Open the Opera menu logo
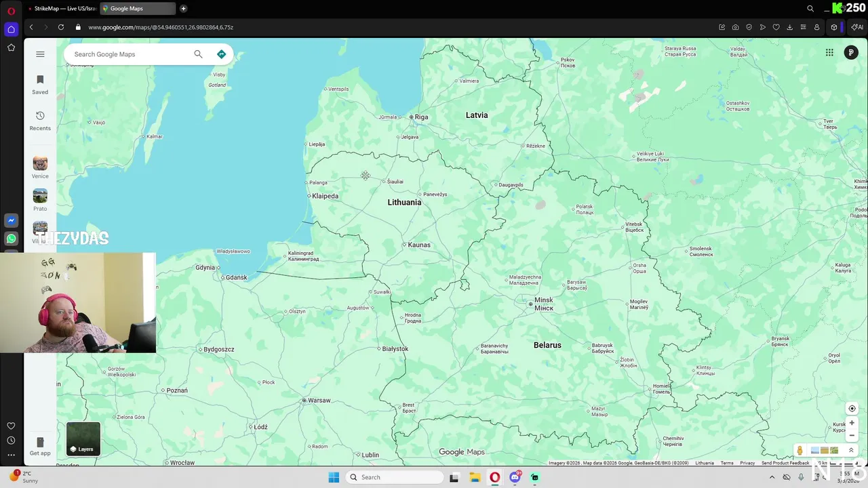 click(x=11, y=10)
